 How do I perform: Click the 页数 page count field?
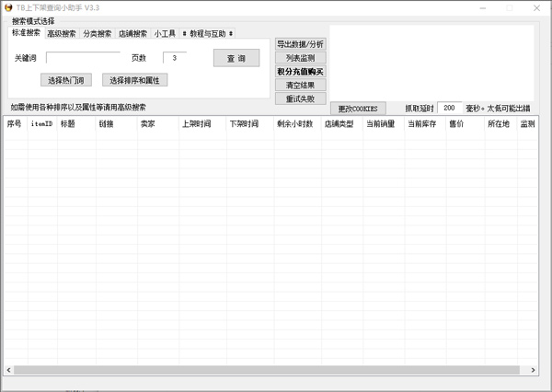tap(175, 58)
